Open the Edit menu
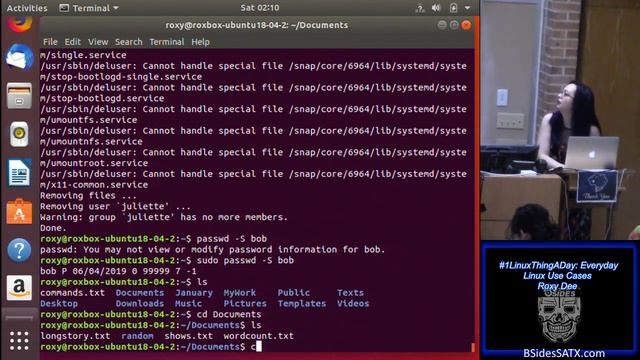Viewport: 640px width, 360px height. 73,42
